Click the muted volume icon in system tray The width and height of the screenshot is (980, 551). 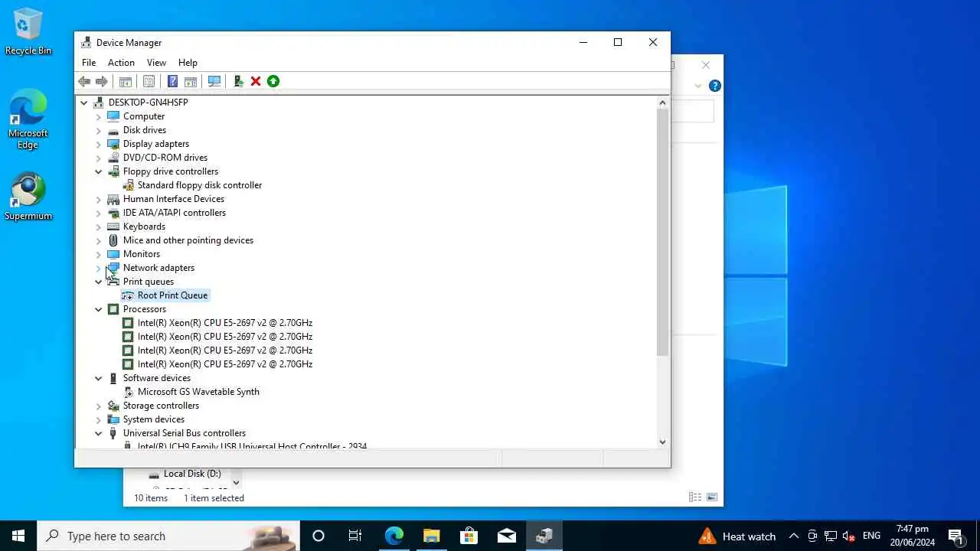[x=848, y=536]
